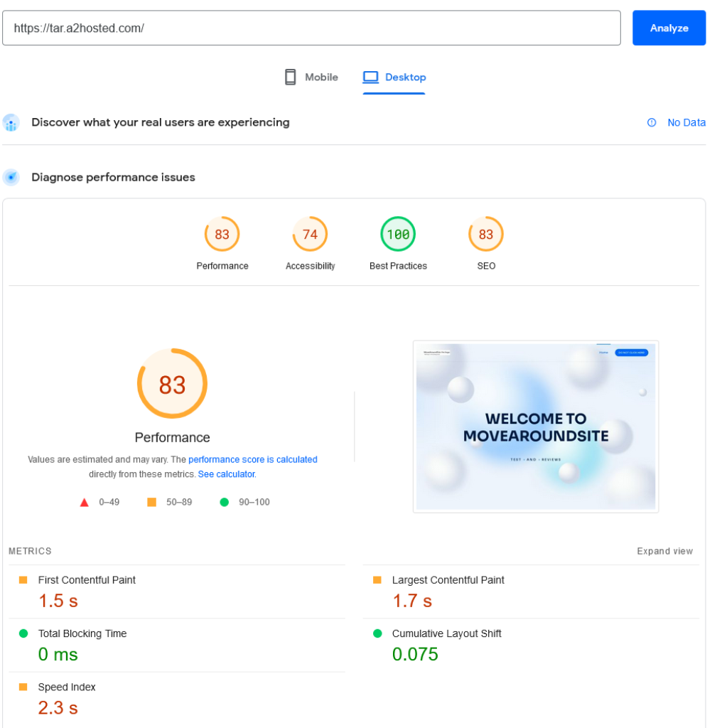Expand Total Blocking Time metric
Screen dimensions: 717x728
[177, 646]
